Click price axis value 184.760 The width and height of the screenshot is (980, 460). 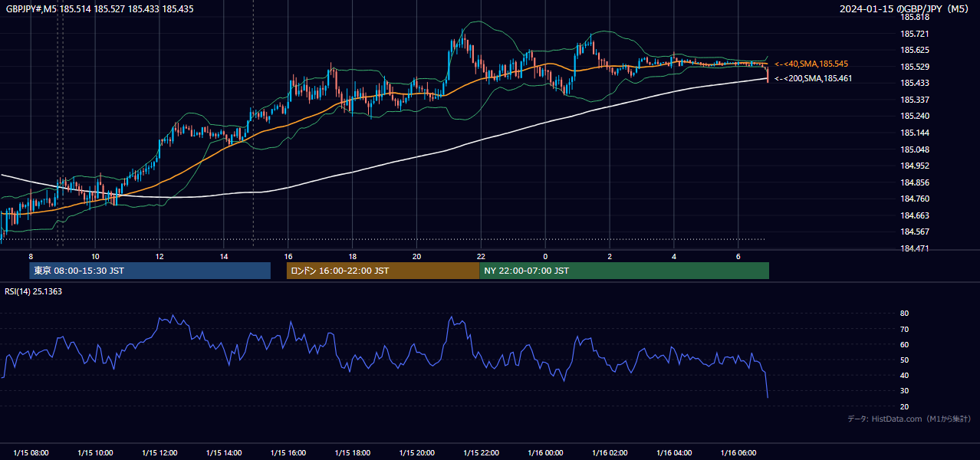point(914,199)
